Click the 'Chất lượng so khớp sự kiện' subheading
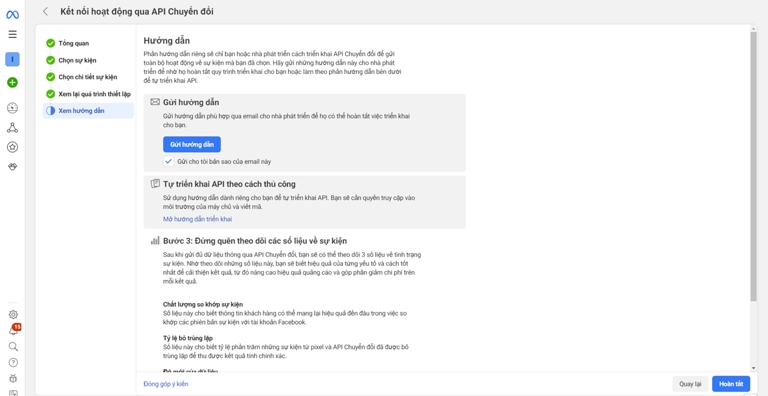This screenshot has height=396, width=768. tap(203, 304)
